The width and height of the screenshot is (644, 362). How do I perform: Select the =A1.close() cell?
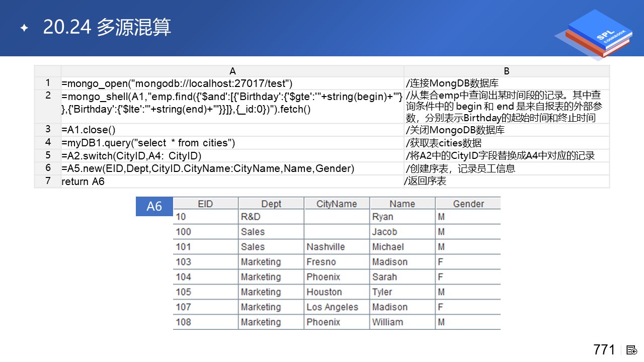pyautogui.click(x=232, y=130)
